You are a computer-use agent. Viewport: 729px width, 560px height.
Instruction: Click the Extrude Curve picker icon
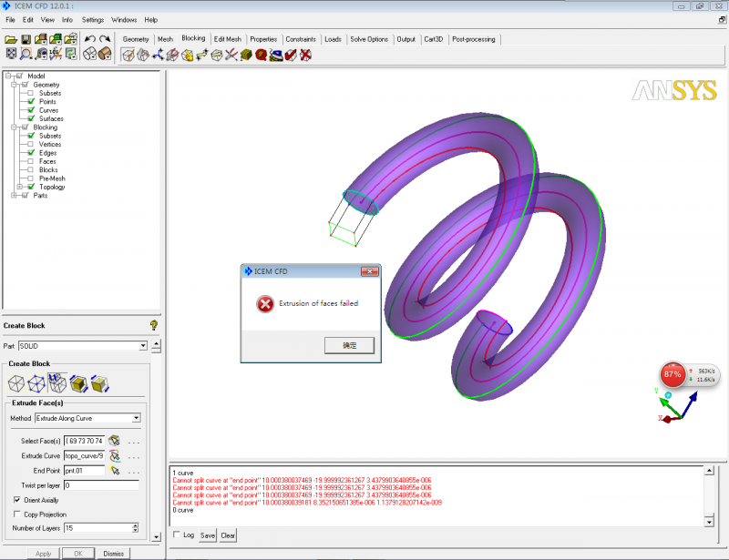coord(115,455)
